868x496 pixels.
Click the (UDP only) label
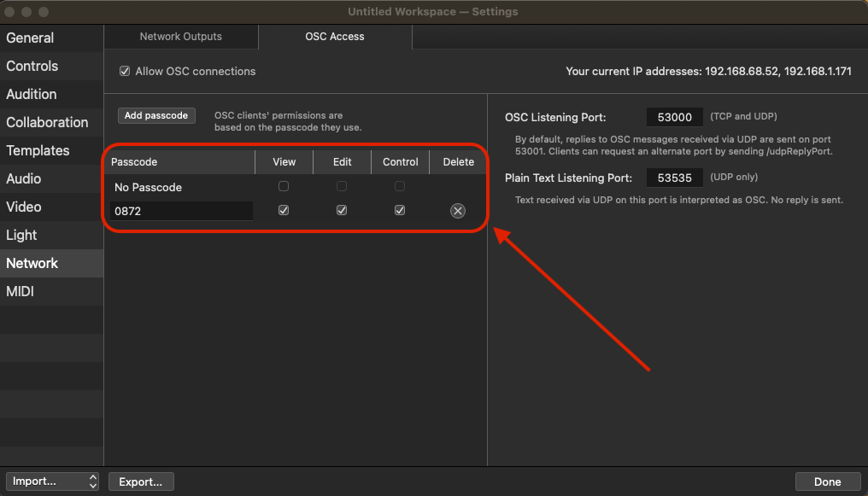[x=734, y=178]
